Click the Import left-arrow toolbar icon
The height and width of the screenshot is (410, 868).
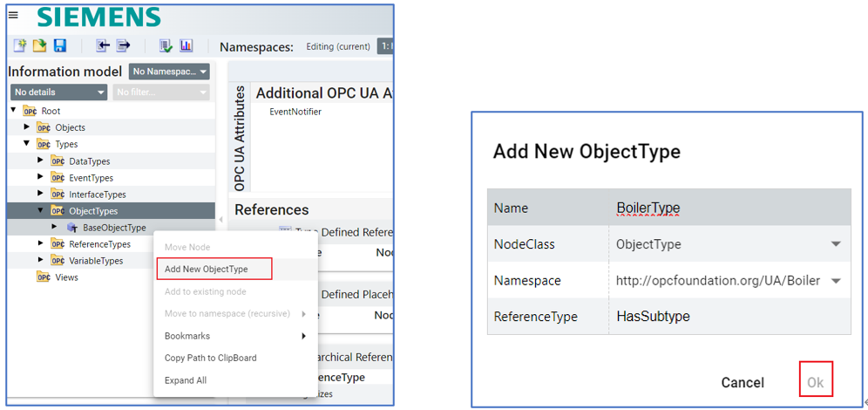(103, 46)
